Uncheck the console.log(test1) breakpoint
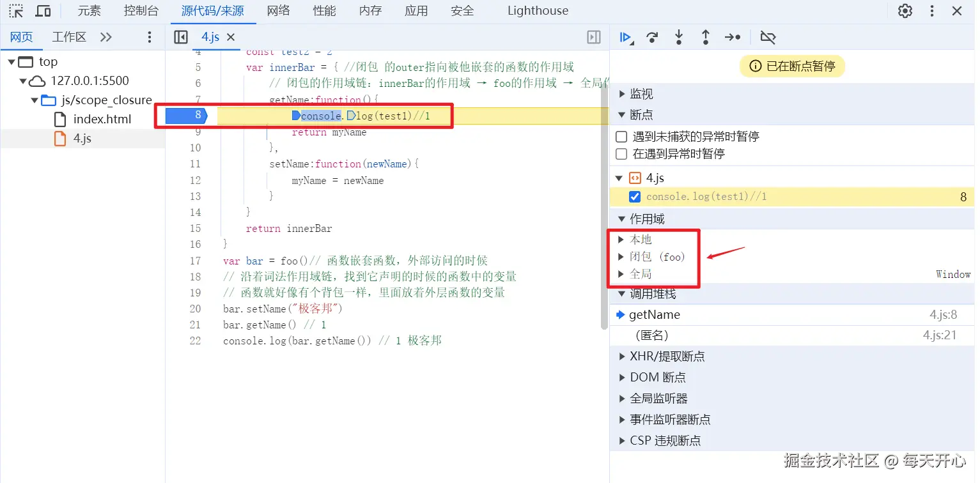The height and width of the screenshot is (483, 980). pyautogui.click(x=635, y=197)
